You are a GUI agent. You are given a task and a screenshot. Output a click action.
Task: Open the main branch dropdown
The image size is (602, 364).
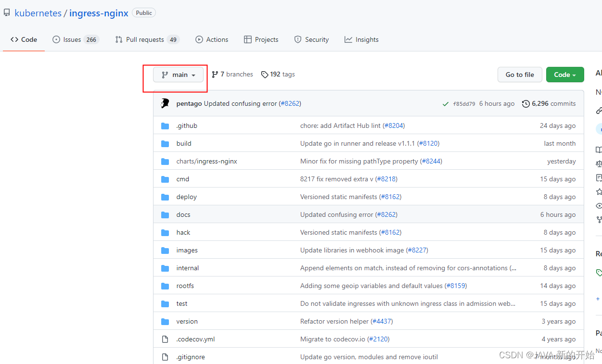coord(179,75)
